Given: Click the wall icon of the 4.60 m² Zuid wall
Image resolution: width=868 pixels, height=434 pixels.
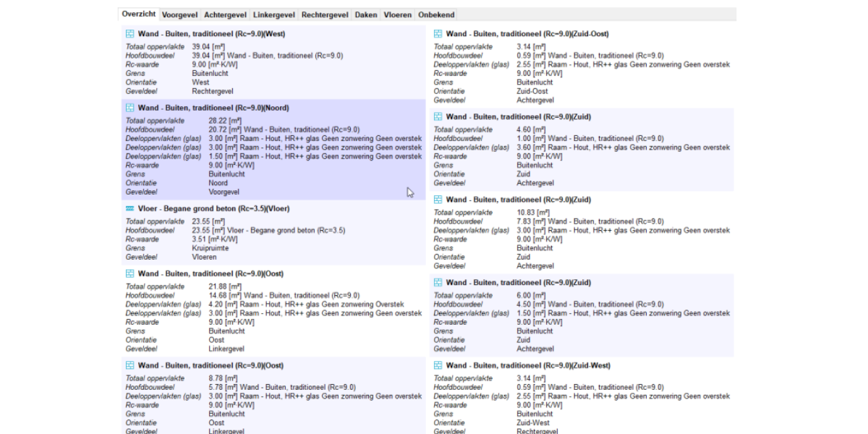Looking at the screenshot, I should coord(438,116).
